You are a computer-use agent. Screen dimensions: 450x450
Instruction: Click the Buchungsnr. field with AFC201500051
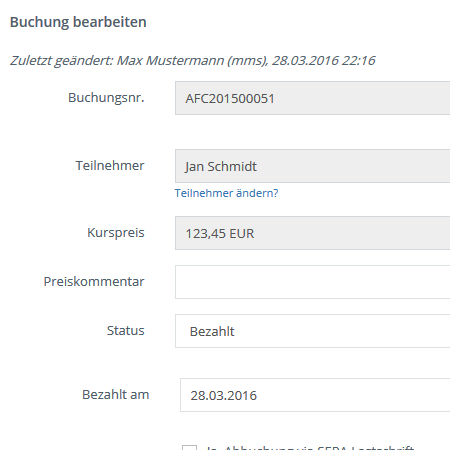(x=313, y=98)
